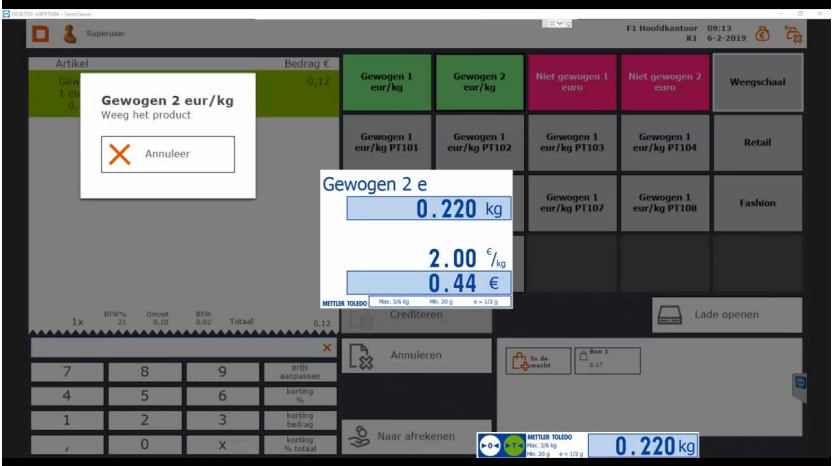This screenshot has width=833, height=466.
Task: Open the cash drawer with Lade openen
Action: point(727,315)
